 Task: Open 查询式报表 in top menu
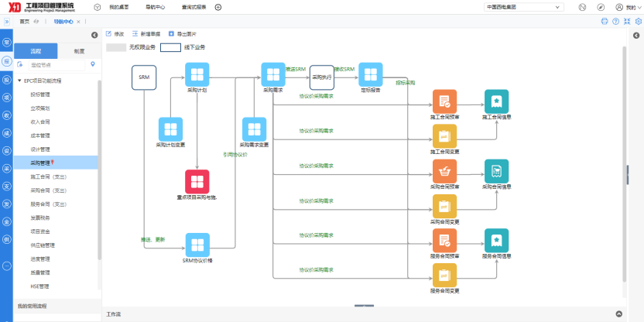click(x=193, y=7)
